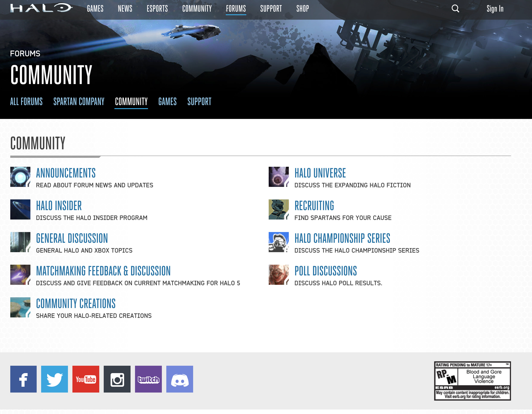532x414 pixels.
Task: Switch to the All Forums tab
Action: (x=26, y=101)
